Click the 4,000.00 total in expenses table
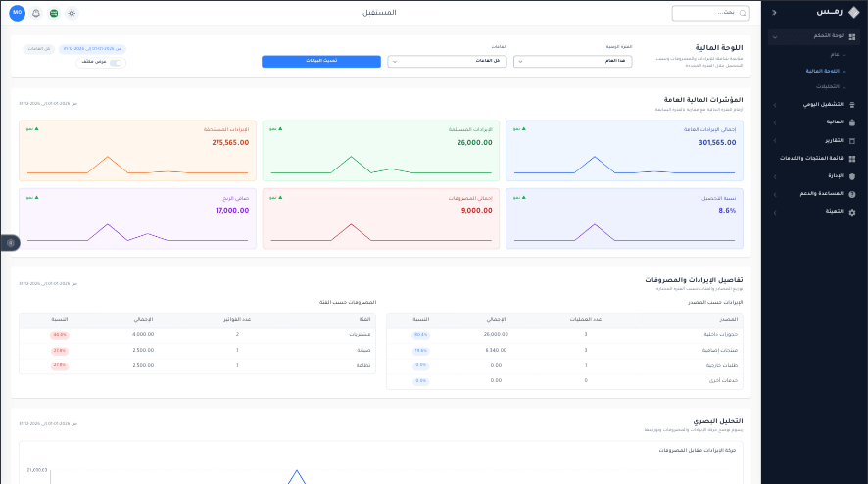The width and height of the screenshot is (868, 484). pos(143,334)
